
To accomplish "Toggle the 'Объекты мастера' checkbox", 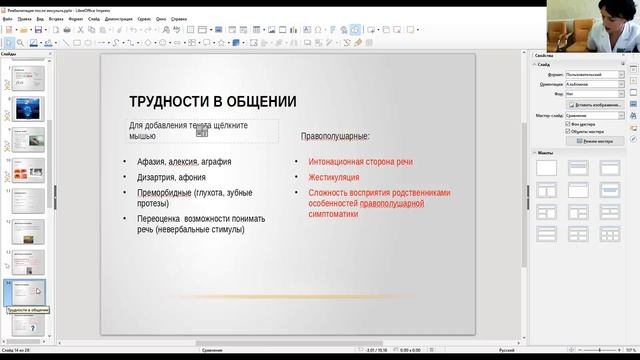I will point(567,131).
